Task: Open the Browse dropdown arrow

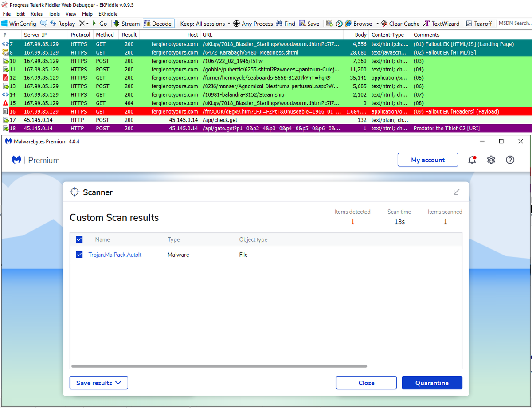Action: 377,24
